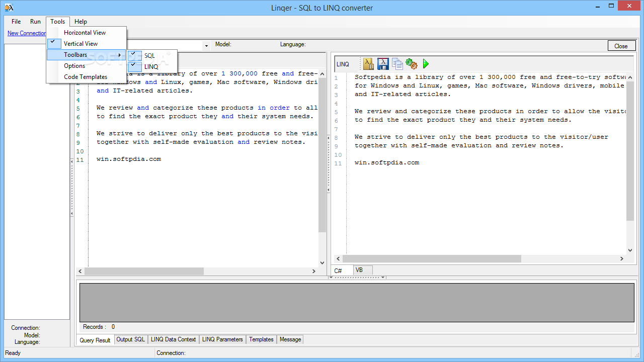Image resolution: width=644 pixels, height=362 pixels.
Task: Click the SQL pane scroll down arrow
Action: (323, 263)
